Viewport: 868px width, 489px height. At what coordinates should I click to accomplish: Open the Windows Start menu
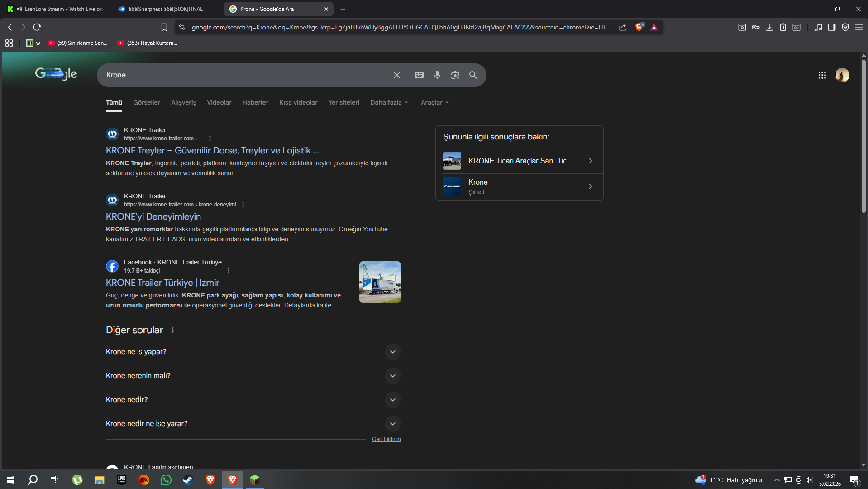pyautogui.click(x=11, y=480)
